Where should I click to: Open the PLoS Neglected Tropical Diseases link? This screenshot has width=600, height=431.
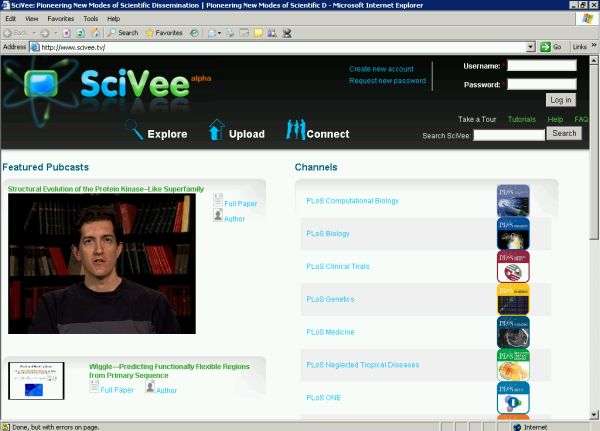click(x=362, y=365)
